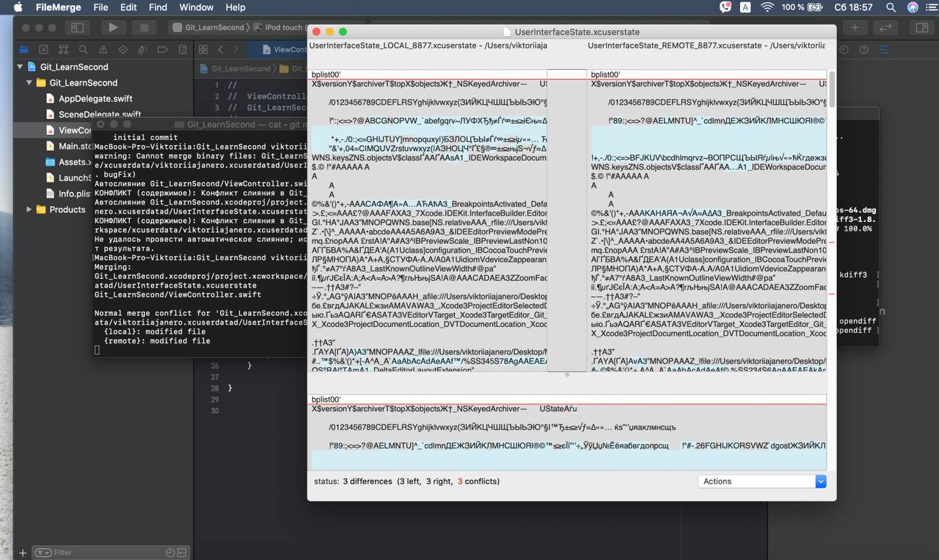Show the Quick Help inspector in Xcode
Image resolution: width=939 pixels, height=560 pixels.
coord(863,50)
